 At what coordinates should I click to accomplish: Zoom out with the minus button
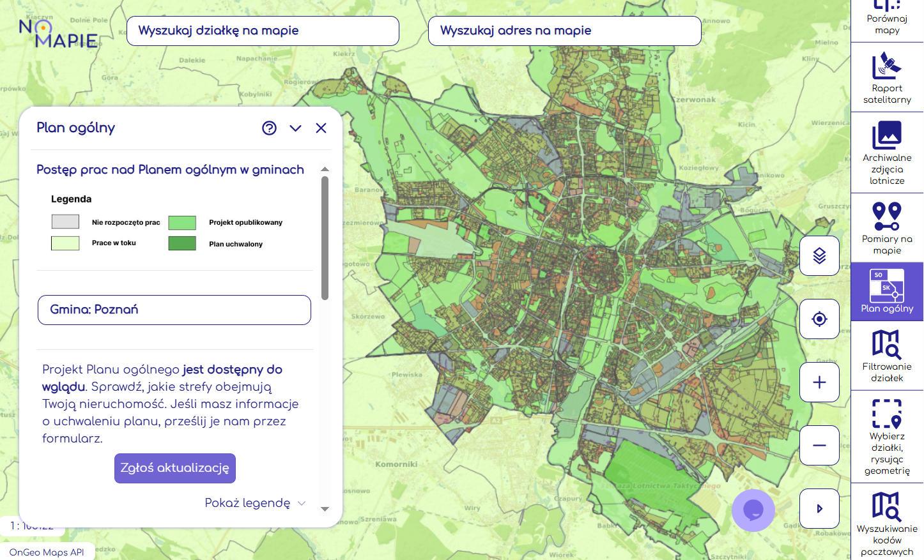tap(819, 445)
